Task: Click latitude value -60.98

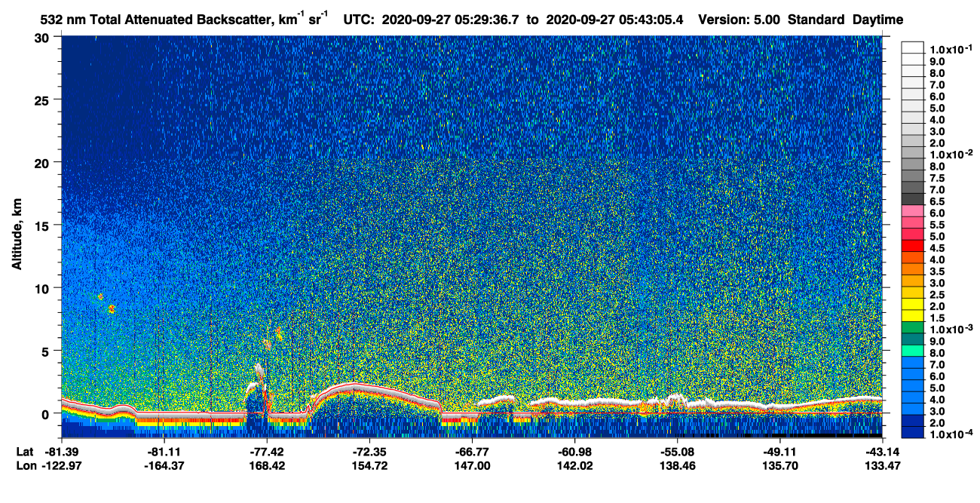Action: (x=574, y=451)
